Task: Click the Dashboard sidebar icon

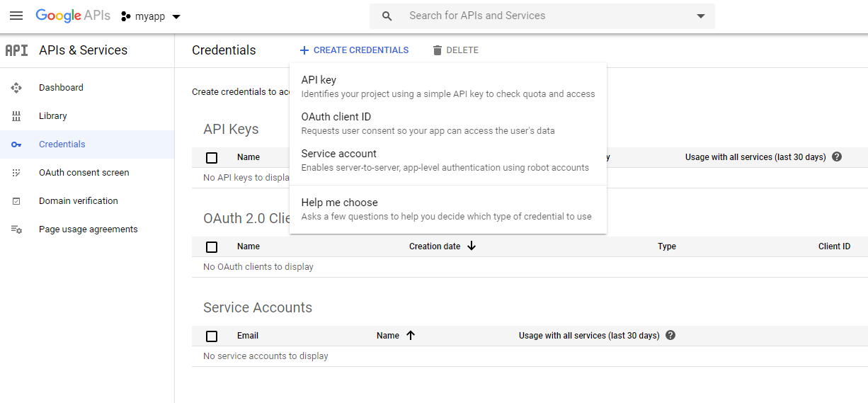Action: 16,88
